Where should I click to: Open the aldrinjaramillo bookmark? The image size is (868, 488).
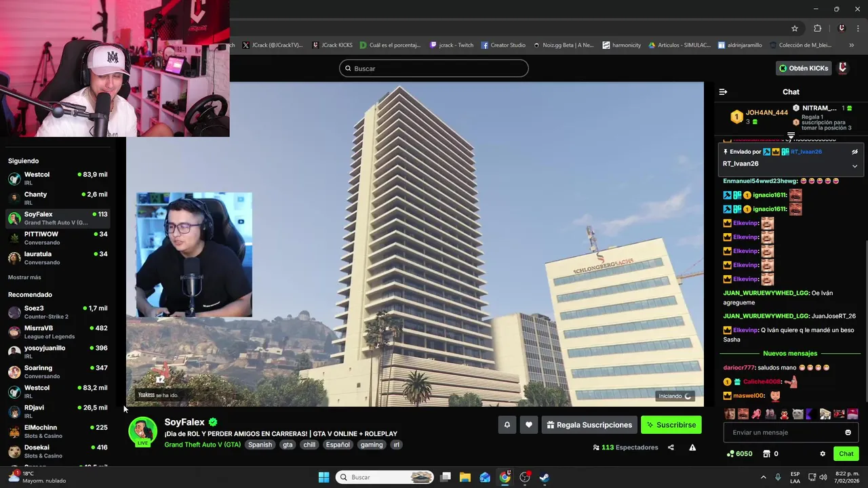tap(740, 45)
